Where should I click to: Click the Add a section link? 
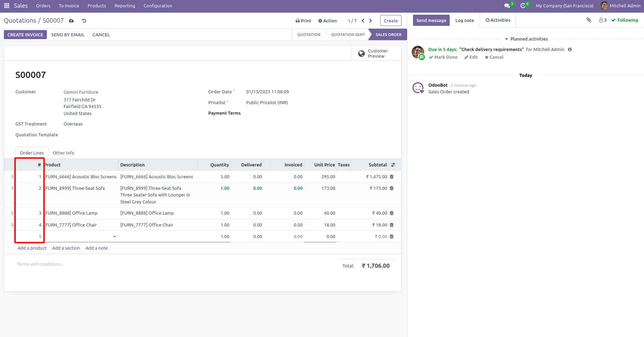[x=66, y=248]
